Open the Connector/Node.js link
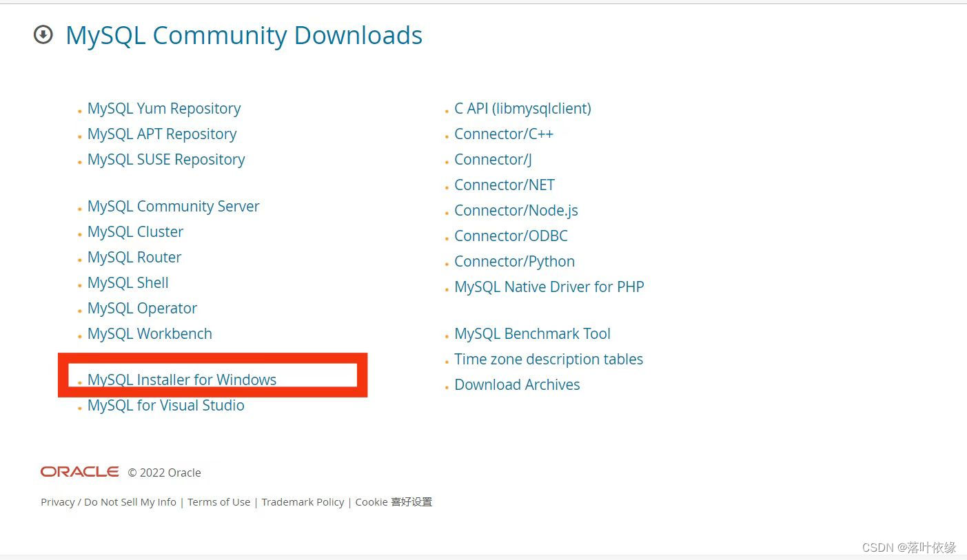The width and height of the screenshot is (967, 560). (516, 211)
